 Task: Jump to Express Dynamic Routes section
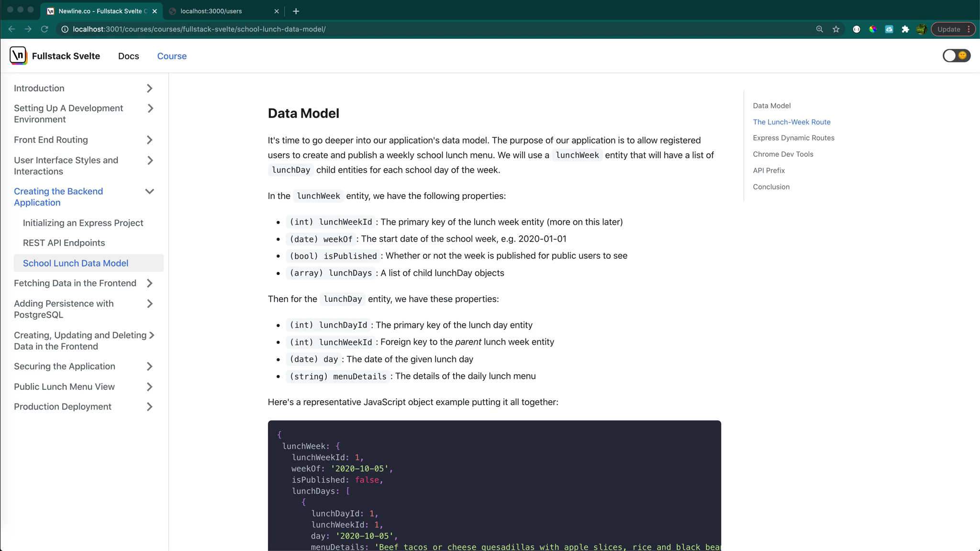pos(793,138)
